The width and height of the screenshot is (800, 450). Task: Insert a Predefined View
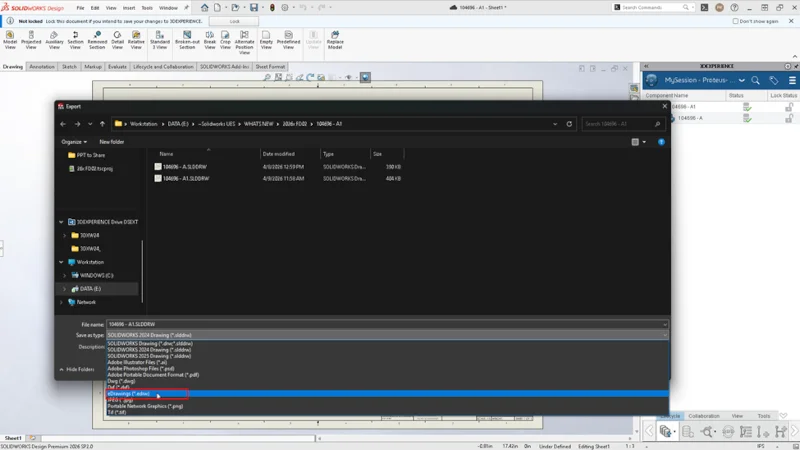288,40
